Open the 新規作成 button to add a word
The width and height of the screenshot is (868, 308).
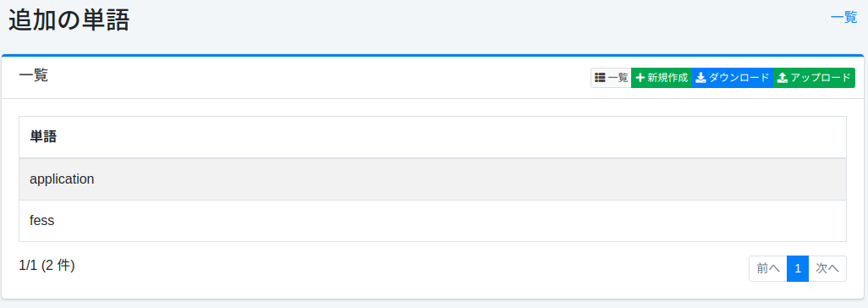coord(662,78)
